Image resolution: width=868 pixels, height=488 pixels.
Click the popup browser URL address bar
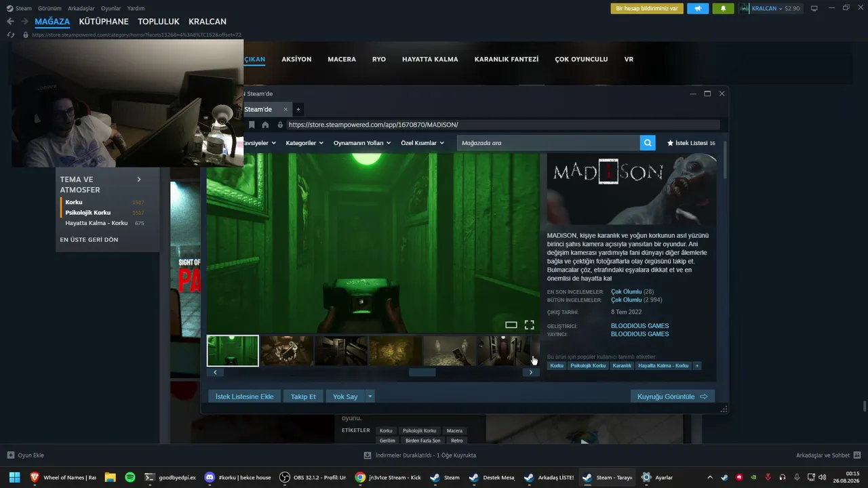point(502,125)
